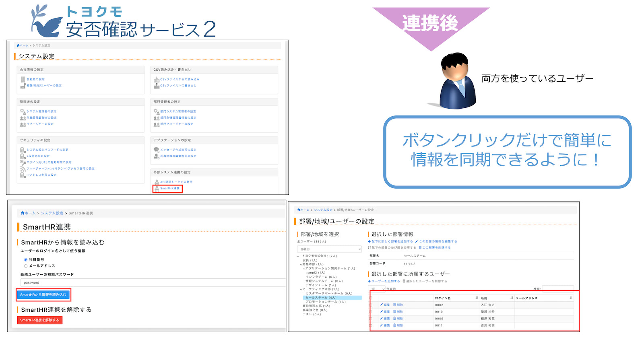Image resolution: width=644 pixels, height=362 pixels.
Task: Click the 検索 search field above the user table
Action: pos(558,289)
